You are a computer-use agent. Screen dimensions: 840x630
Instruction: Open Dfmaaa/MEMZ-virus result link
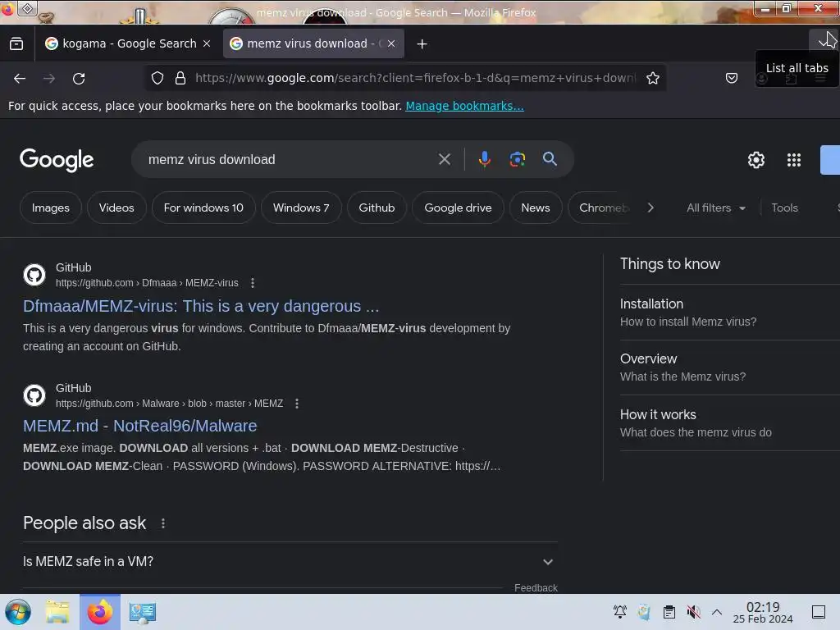(x=201, y=306)
